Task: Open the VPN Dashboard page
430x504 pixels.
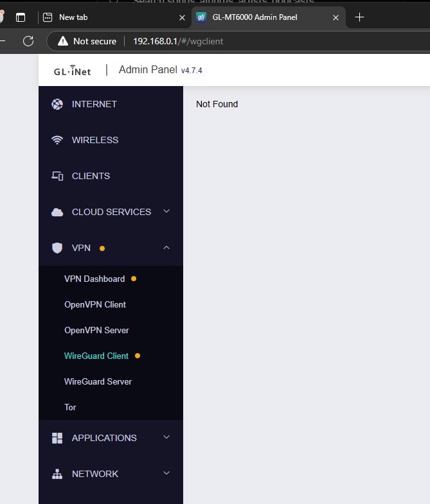Action: click(x=94, y=279)
